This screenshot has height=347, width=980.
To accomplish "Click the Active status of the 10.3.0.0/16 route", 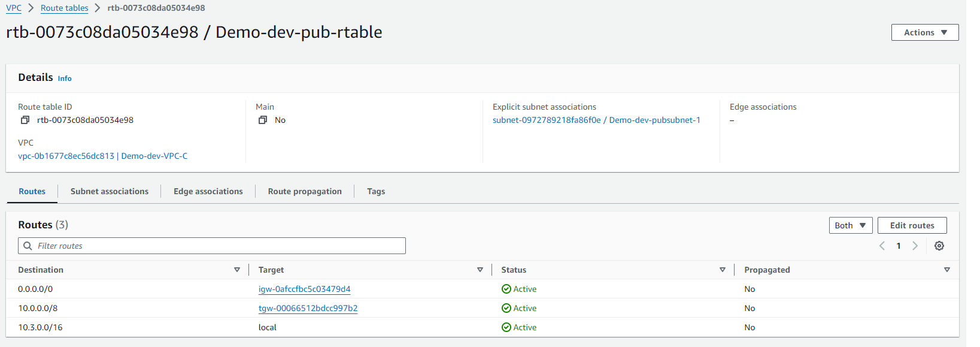I will click(x=519, y=327).
